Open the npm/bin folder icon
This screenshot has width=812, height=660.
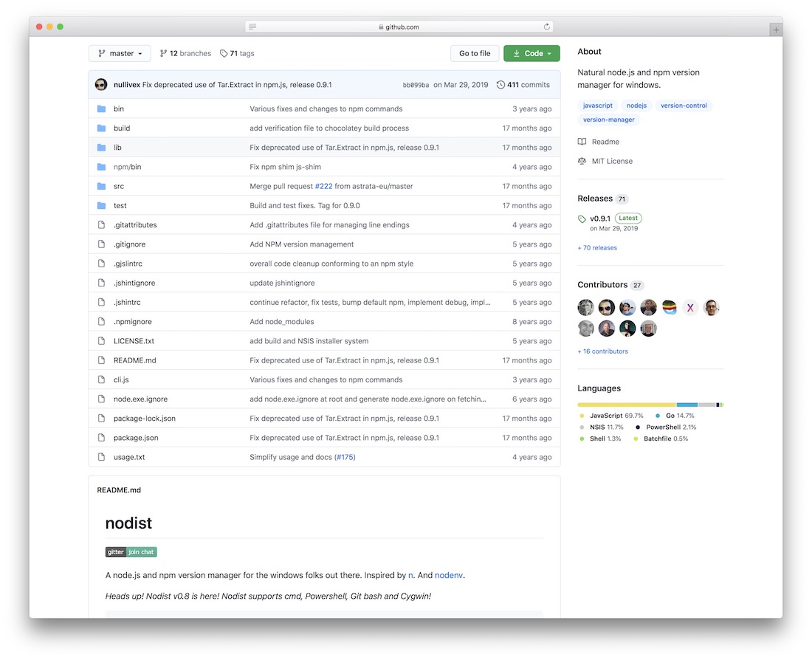102,167
